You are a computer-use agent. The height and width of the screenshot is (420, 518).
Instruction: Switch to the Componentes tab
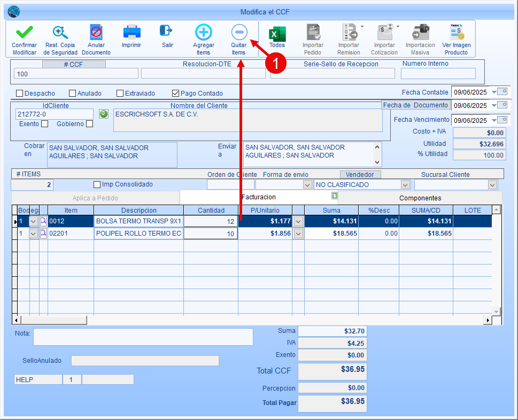pos(420,198)
